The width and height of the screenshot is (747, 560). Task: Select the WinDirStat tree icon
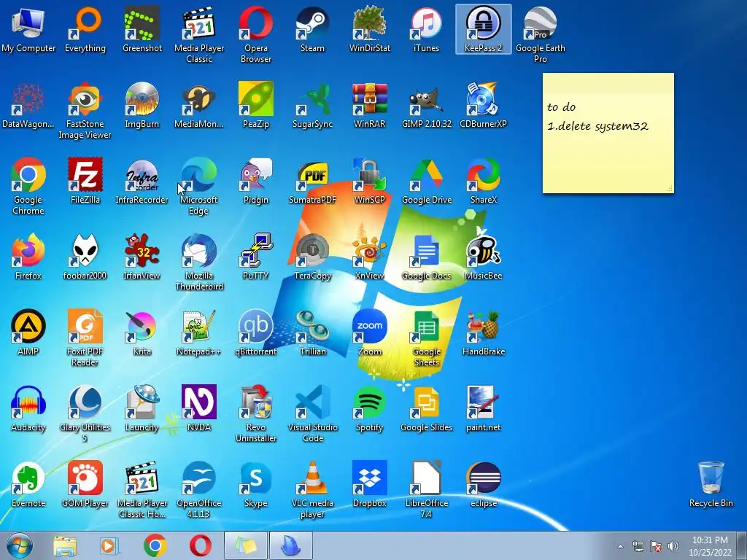point(370,29)
